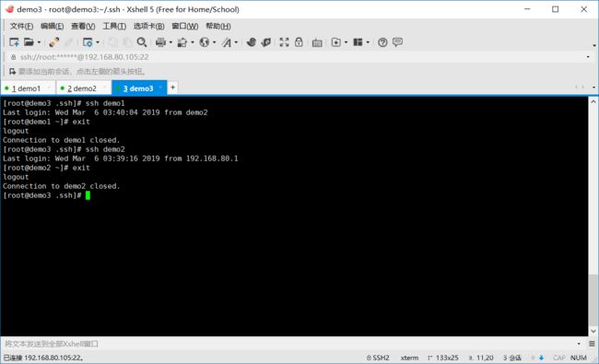This screenshot has height=364, width=599.
Task: Expand the Print dropdown arrow
Action: (170, 42)
